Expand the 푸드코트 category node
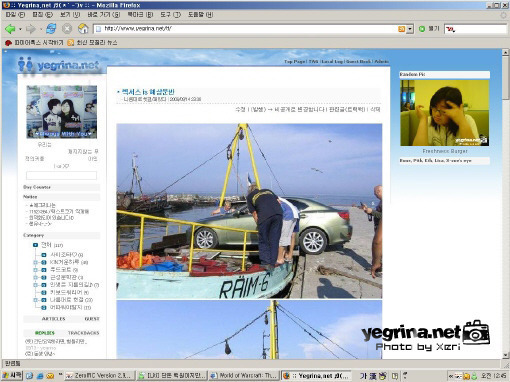The width and height of the screenshot is (510, 382). click(35, 270)
